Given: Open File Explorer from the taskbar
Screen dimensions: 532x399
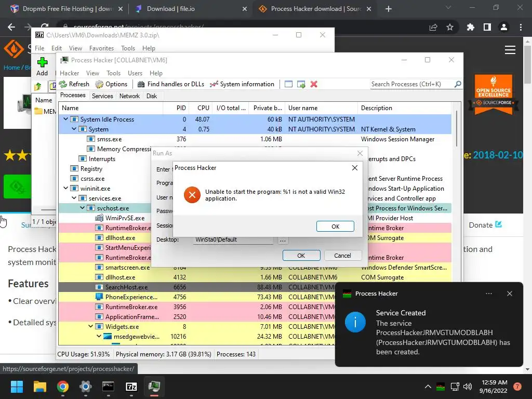Looking at the screenshot, I should pos(39,387).
